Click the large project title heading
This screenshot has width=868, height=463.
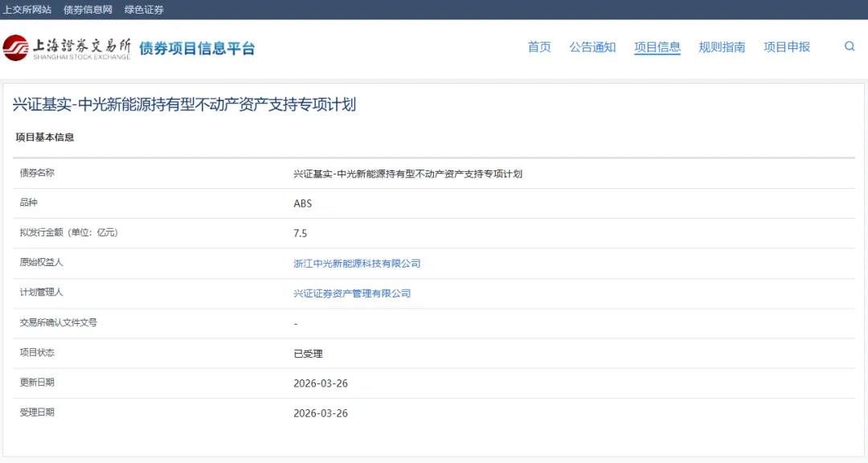(184, 104)
